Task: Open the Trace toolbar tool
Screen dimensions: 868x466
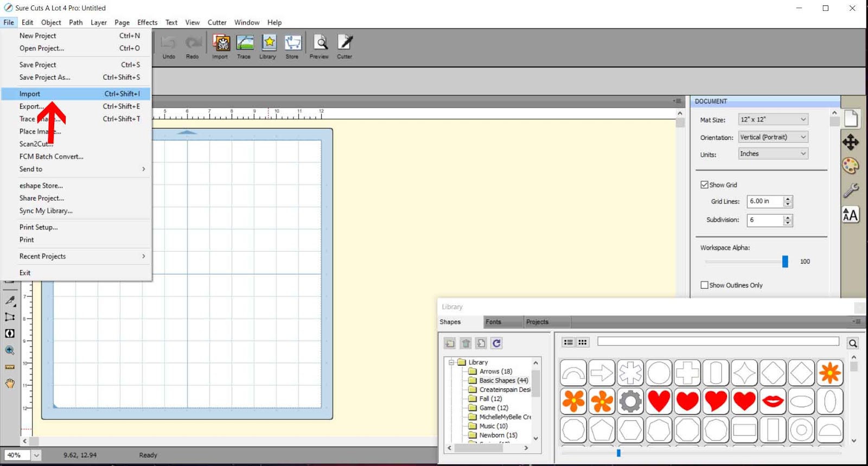Action: tap(244, 47)
